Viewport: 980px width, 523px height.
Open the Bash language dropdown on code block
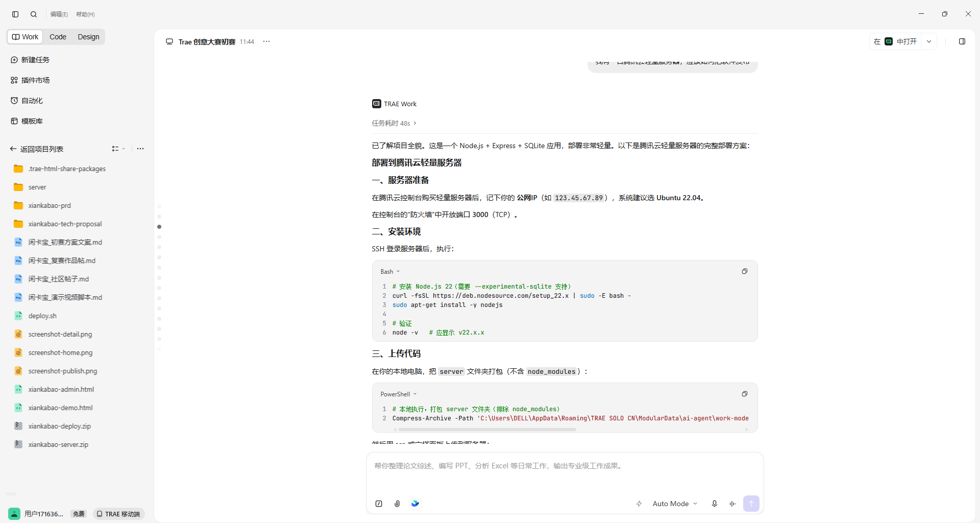390,272
